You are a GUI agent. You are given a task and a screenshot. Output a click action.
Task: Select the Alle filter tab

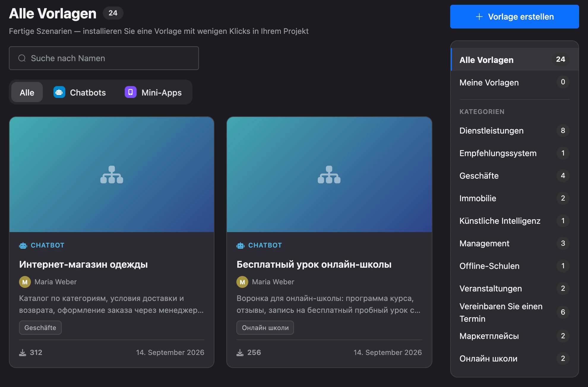(27, 92)
